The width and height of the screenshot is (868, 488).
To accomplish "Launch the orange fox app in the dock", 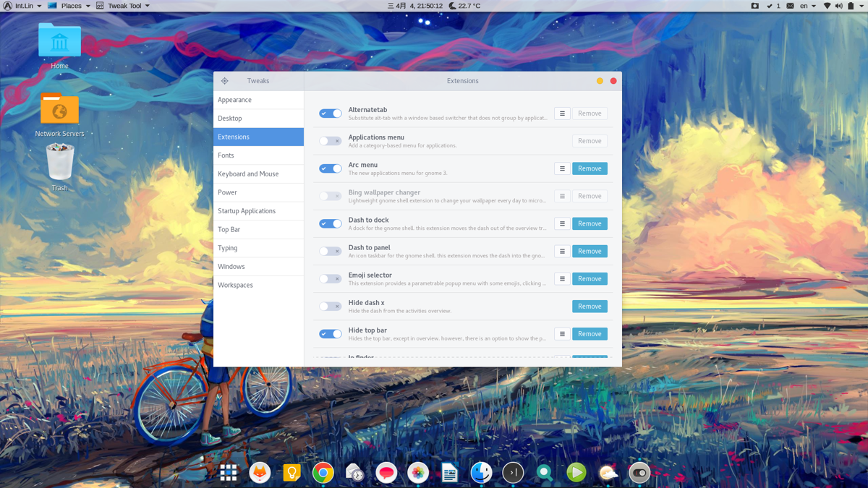I will coord(260,473).
